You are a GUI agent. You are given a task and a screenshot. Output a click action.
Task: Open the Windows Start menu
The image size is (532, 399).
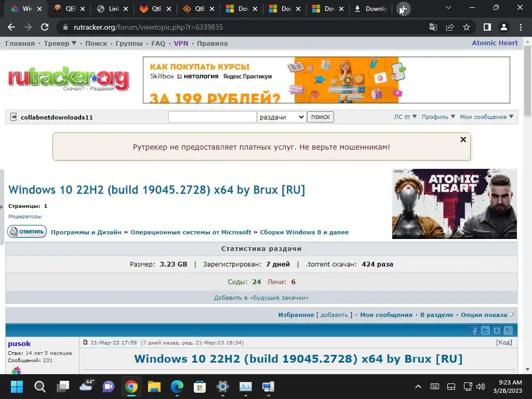(x=17, y=387)
